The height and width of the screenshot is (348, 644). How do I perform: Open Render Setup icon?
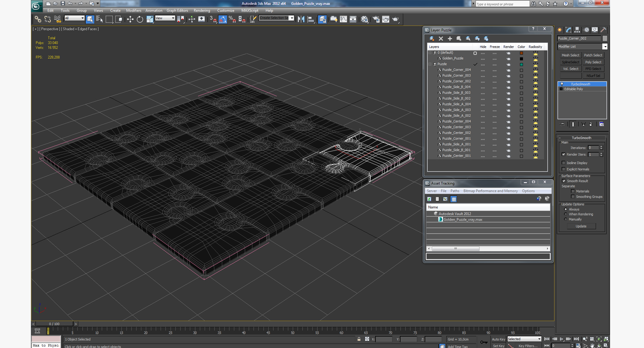click(x=376, y=19)
